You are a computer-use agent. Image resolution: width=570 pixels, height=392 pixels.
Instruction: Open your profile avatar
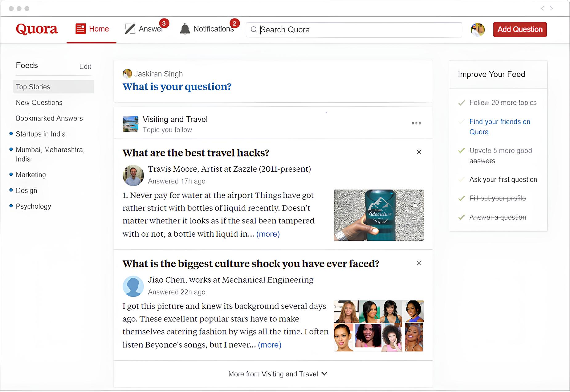477,29
